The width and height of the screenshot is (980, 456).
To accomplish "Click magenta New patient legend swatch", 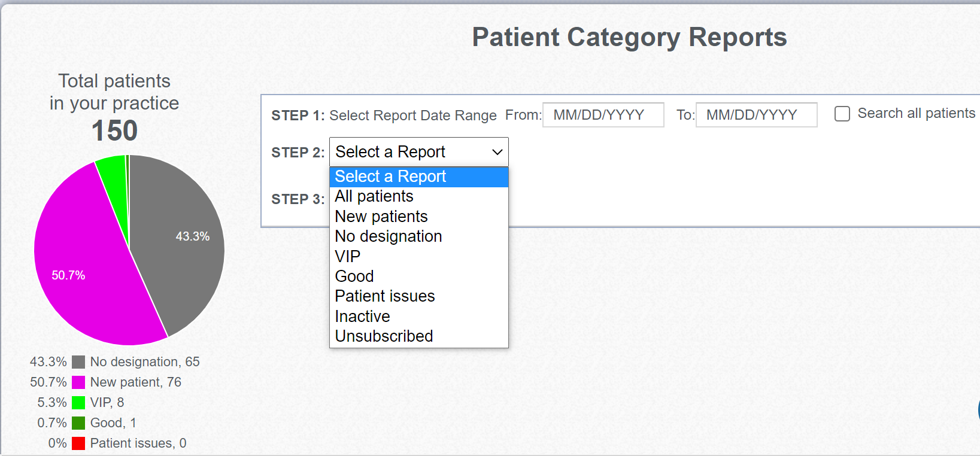I will (78, 382).
